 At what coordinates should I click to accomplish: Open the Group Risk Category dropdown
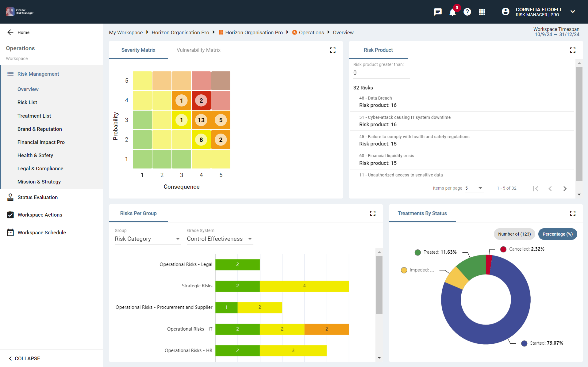tap(147, 239)
